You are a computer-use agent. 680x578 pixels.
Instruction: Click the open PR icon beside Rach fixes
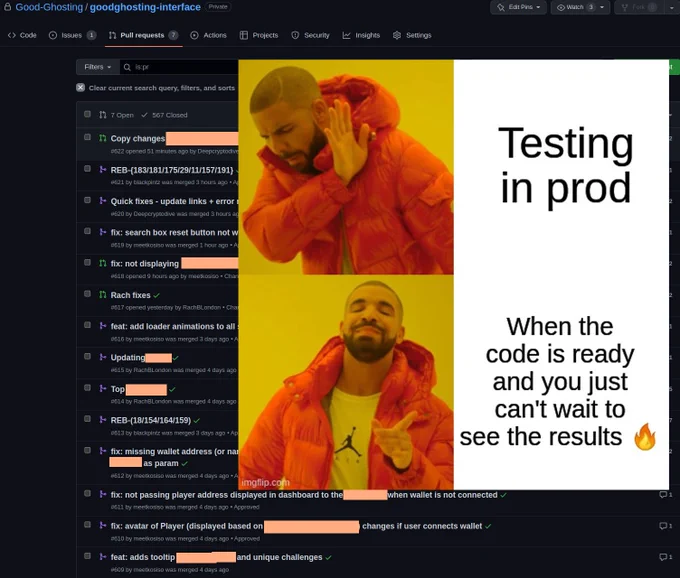click(103, 294)
